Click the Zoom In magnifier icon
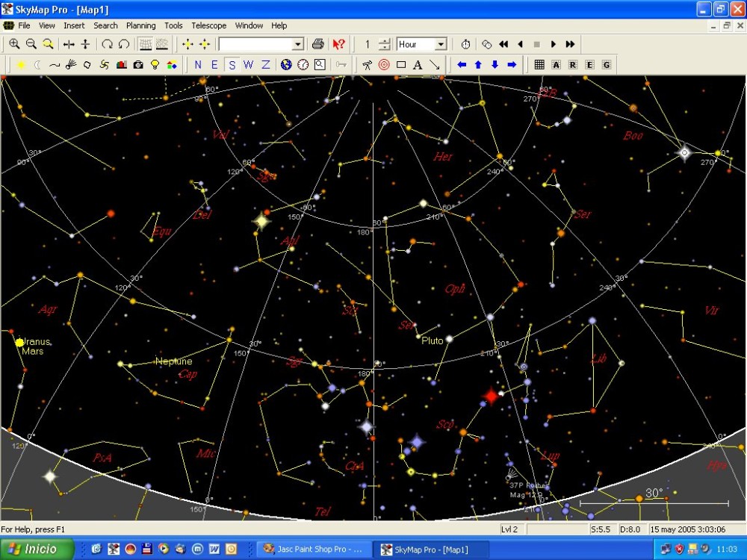The width and height of the screenshot is (747, 560). (14, 44)
